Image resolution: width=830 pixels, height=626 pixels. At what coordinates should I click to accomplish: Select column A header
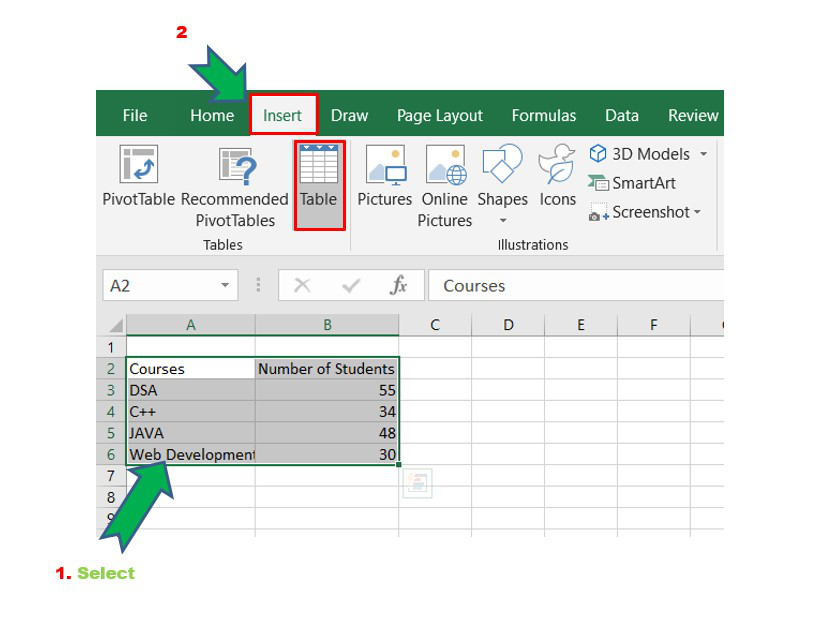191,325
